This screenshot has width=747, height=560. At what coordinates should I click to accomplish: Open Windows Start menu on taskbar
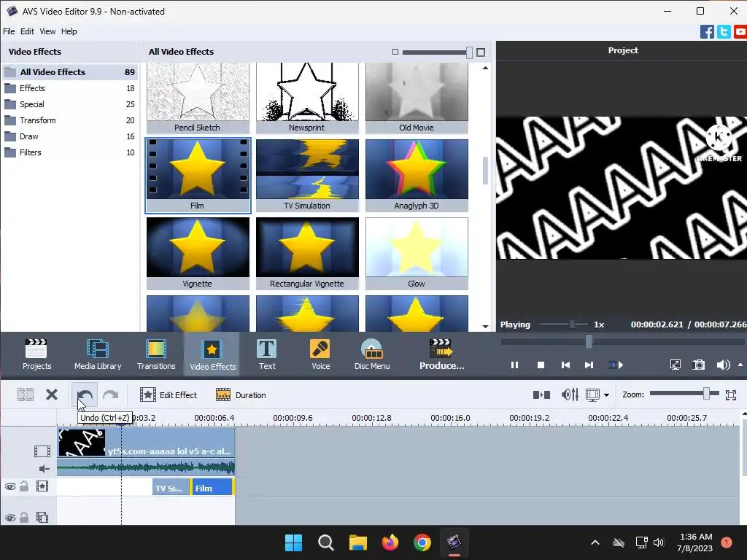[x=293, y=542]
